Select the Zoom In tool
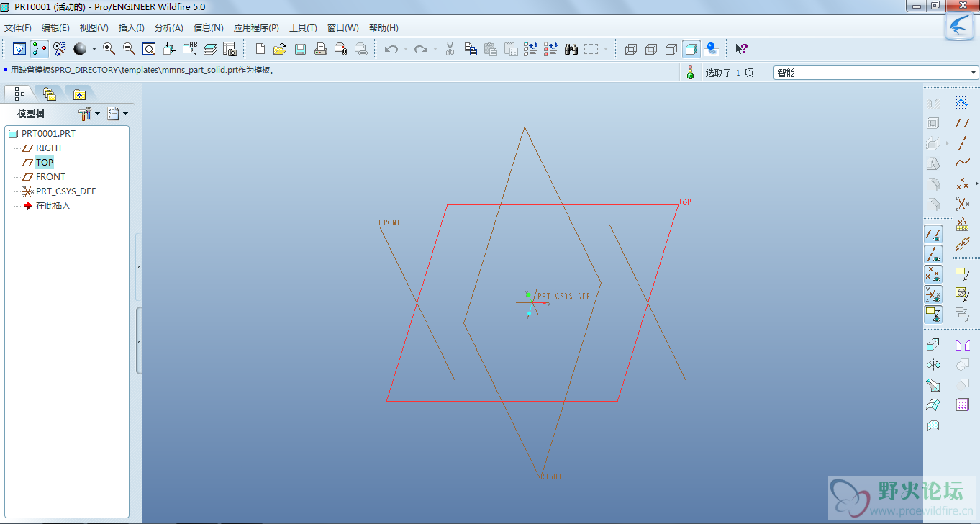The height and width of the screenshot is (524, 980). [x=109, y=49]
